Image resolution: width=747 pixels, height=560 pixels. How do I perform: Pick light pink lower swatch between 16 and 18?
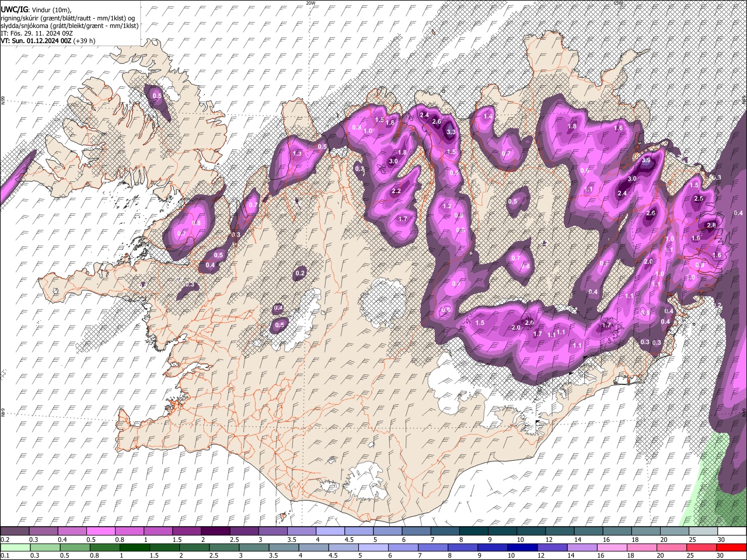[611, 547]
